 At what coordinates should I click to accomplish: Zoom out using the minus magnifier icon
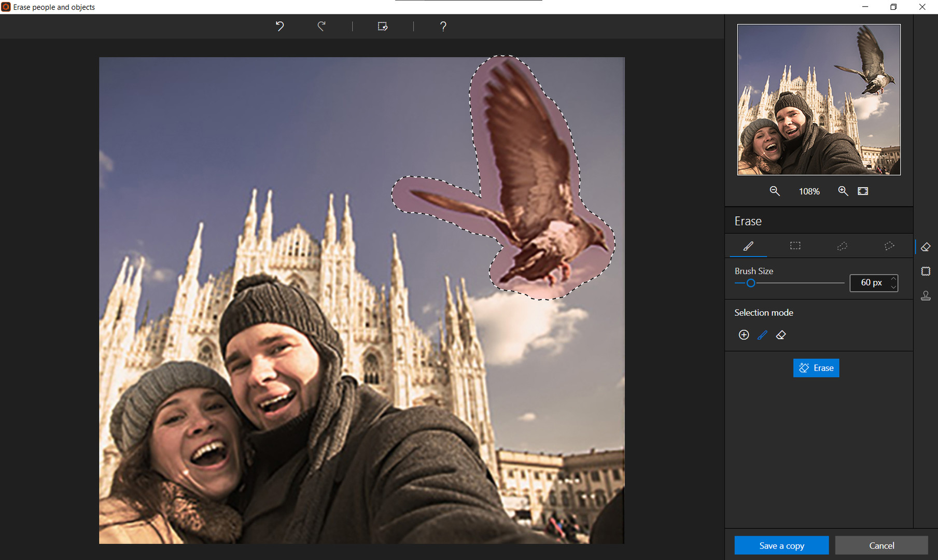pyautogui.click(x=774, y=191)
